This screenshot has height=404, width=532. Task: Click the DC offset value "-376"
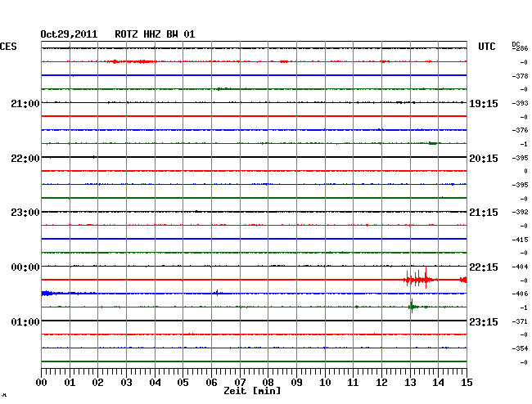[521, 130]
